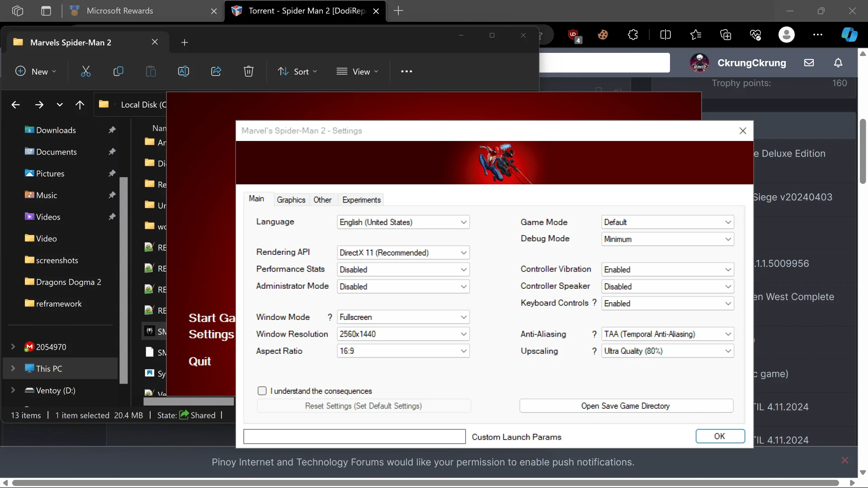Open the browser tab actions menu icon
Image resolution: width=868 pixels, height=488 pixels.
46,11
